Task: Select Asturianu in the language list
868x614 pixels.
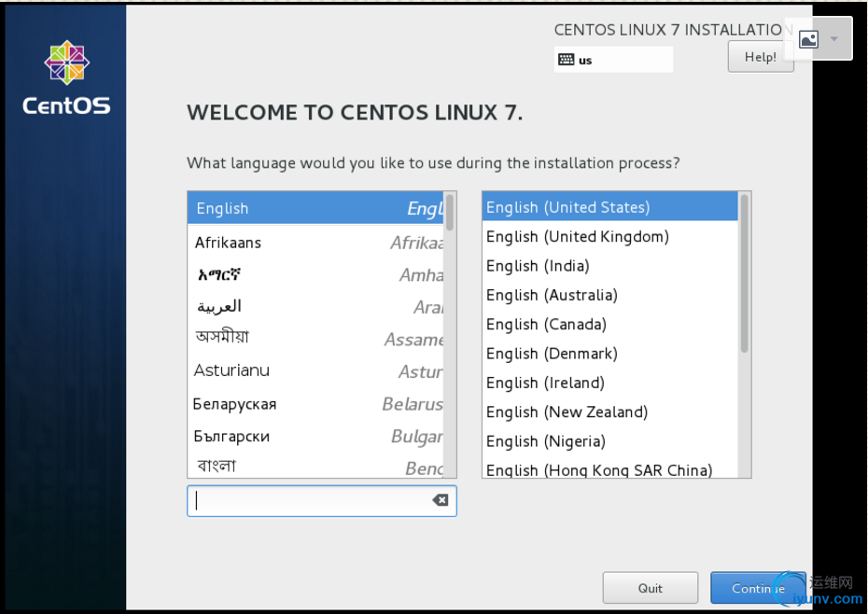Action: pos(316,371)
